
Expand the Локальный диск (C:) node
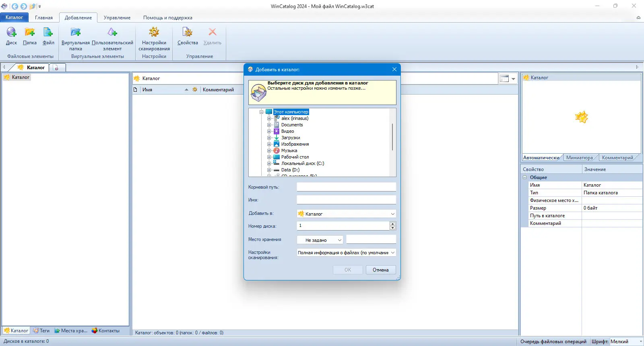pyautogui.click(x=269, y=163)
